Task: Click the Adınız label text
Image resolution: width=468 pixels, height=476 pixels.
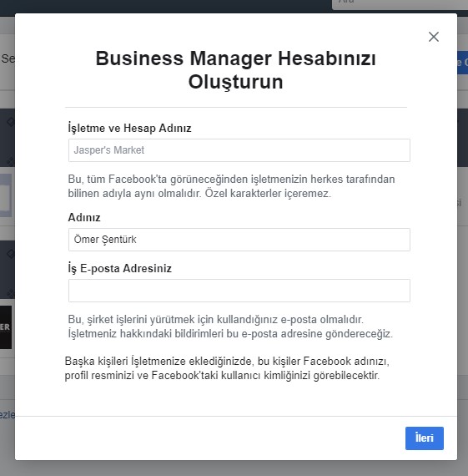Action: (84, 217)
